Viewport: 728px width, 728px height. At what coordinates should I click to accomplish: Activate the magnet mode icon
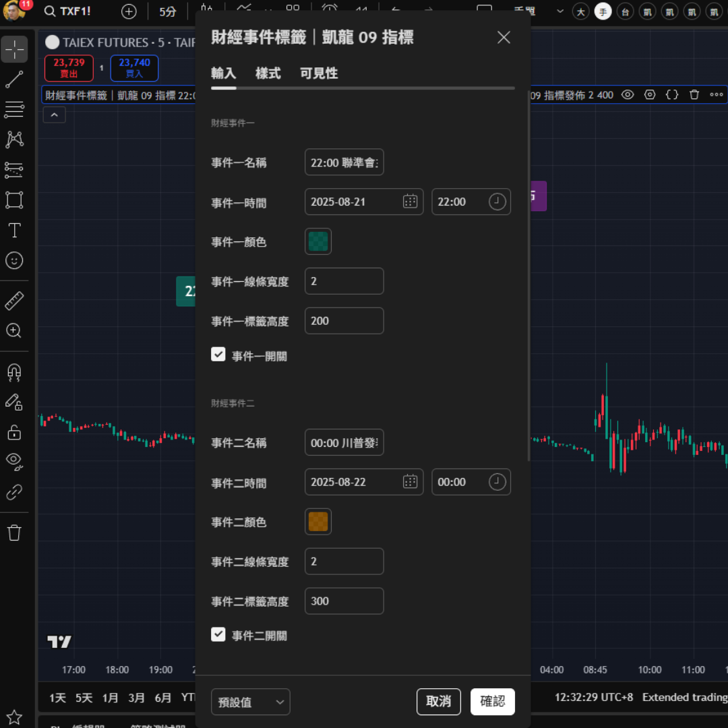pyautogui.click(x=14, y=372)
